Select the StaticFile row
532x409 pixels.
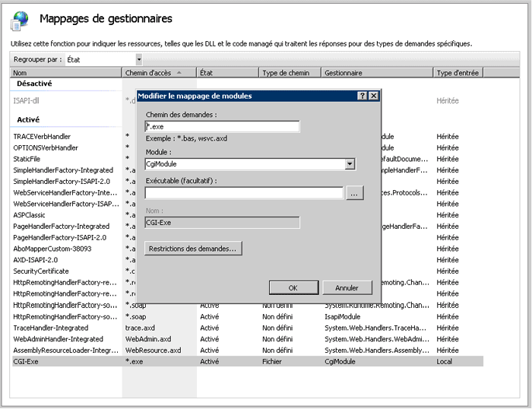click(27, 159)
